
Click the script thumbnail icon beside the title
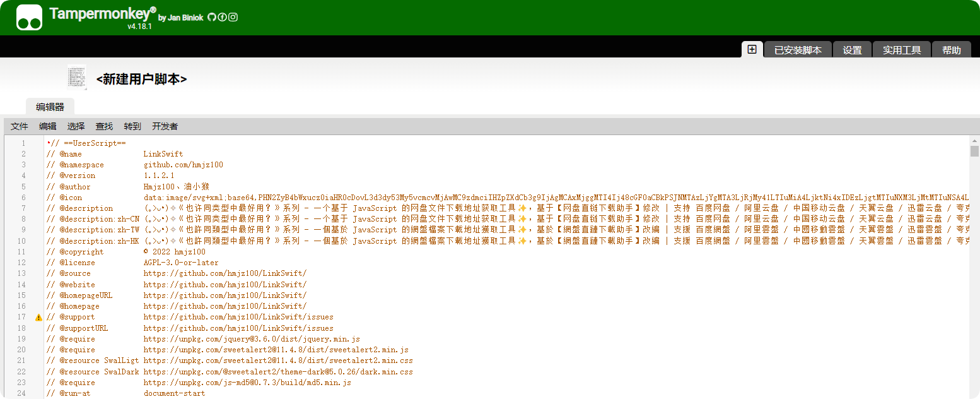(x=77, y=78)
